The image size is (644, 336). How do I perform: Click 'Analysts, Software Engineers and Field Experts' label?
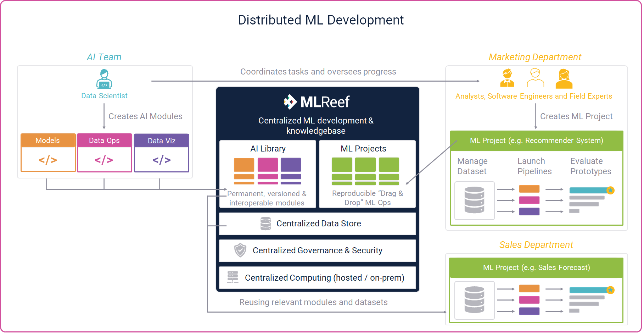point(534,96)
